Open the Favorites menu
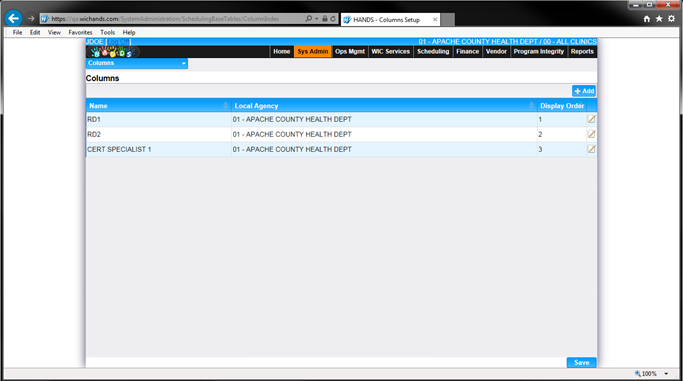 click(x=80, y=32)
